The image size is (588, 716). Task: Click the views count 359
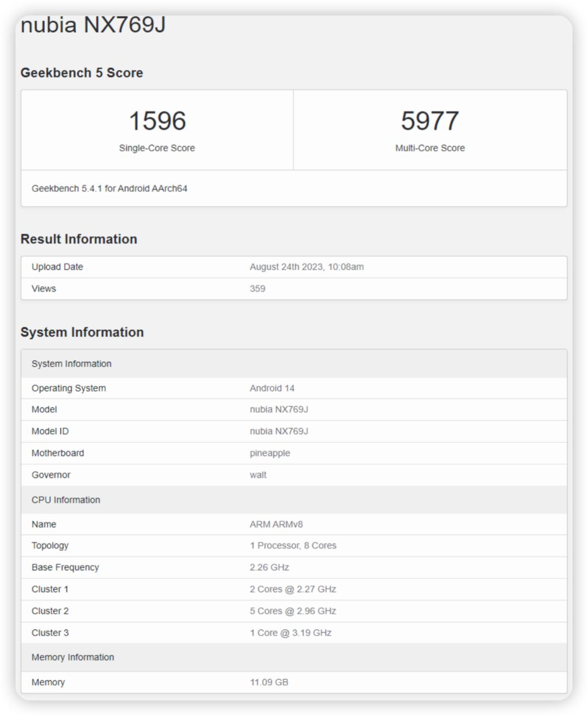click(x=258, y=289)
